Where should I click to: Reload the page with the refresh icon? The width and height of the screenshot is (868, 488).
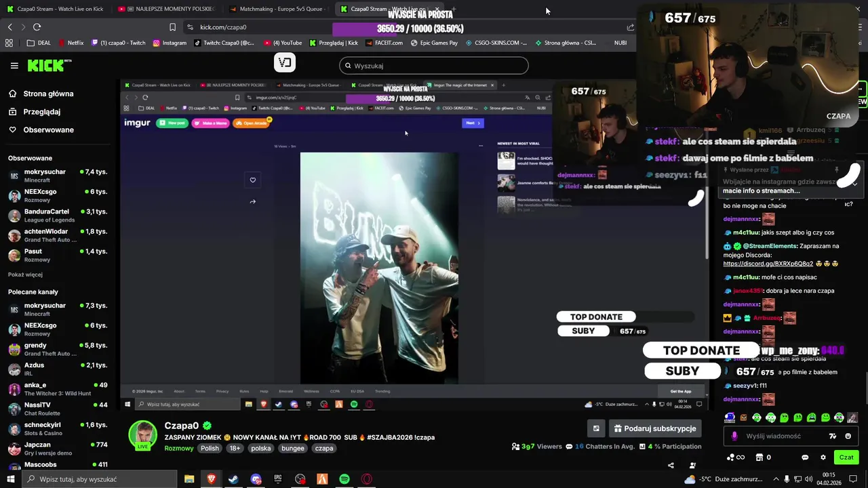[37, 27]
